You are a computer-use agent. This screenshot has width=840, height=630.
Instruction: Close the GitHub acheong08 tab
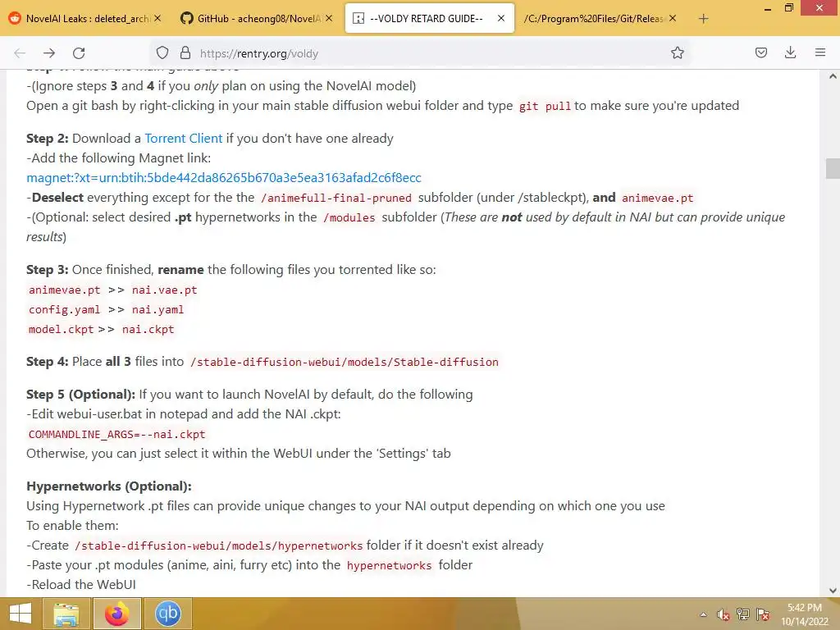pos(329,18)
